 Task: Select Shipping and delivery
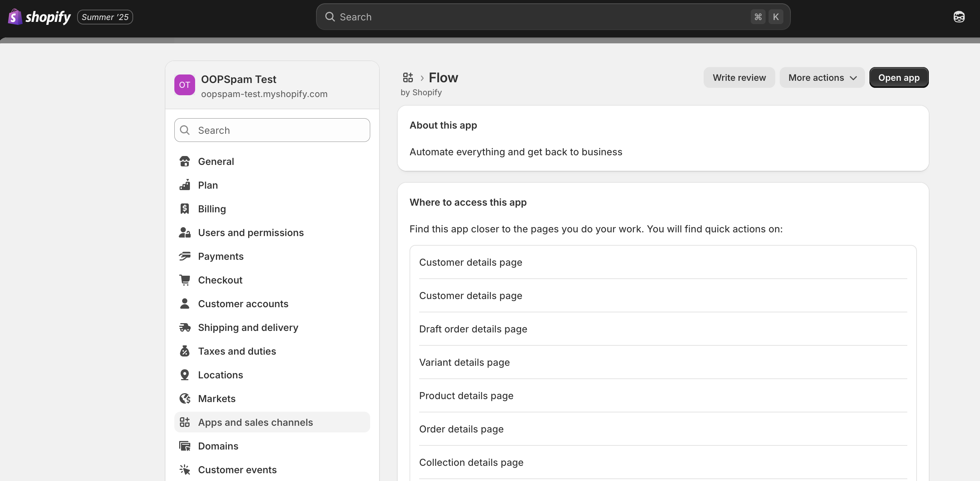coord(272,328)
